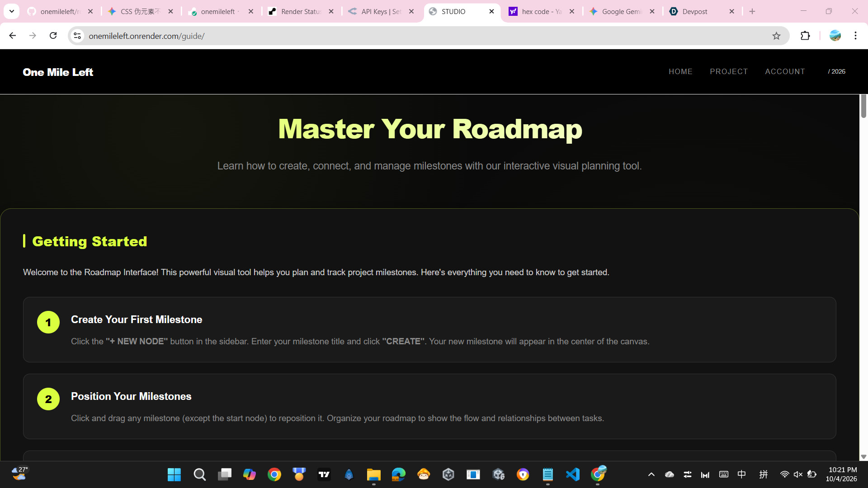Open the ACCOUNT navigation link
The height and width of the screenshot is (488, 868).
tap(785, 71)
